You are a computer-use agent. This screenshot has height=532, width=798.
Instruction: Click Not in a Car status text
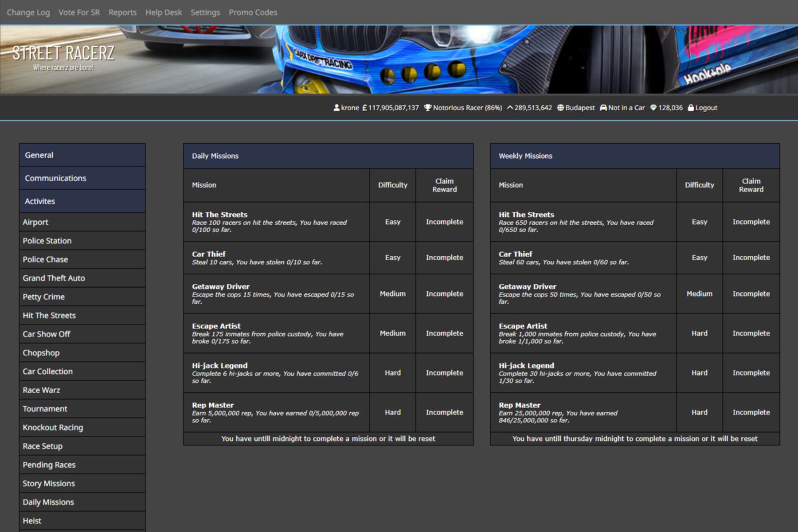pos(626,108)
